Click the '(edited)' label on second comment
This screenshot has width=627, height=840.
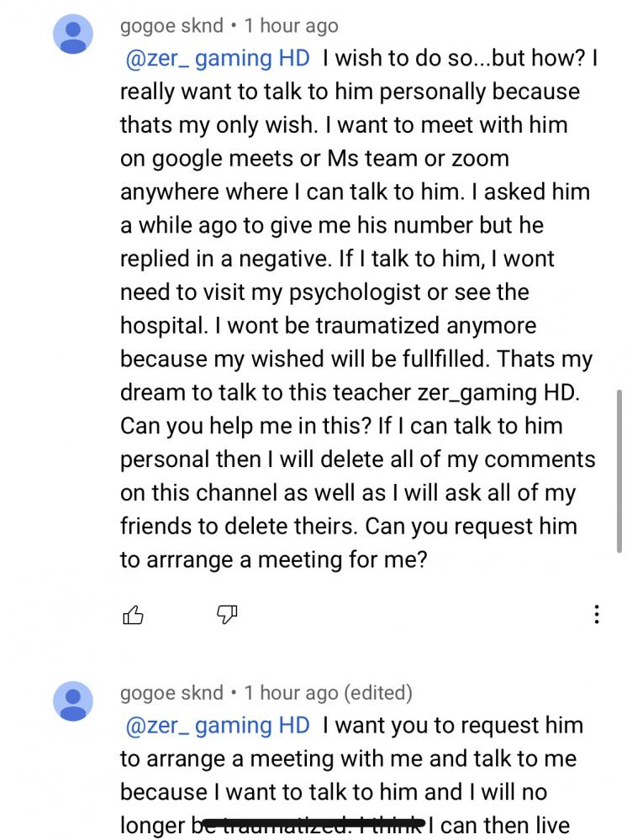point(378,693)
